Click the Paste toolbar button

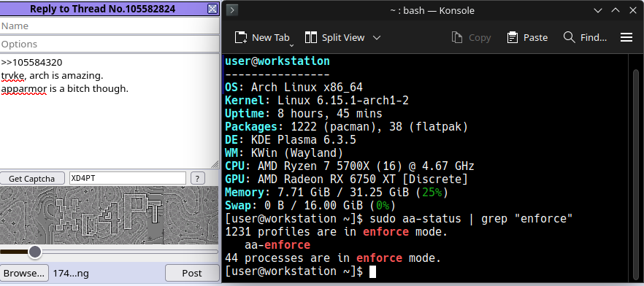(x=527, y=38)
